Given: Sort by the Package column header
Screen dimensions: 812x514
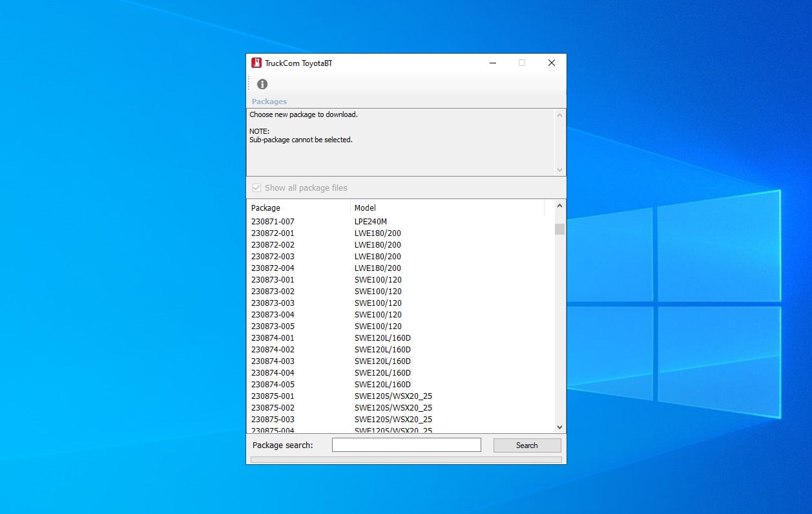Looking at the screenshot, I should (298, 208).
